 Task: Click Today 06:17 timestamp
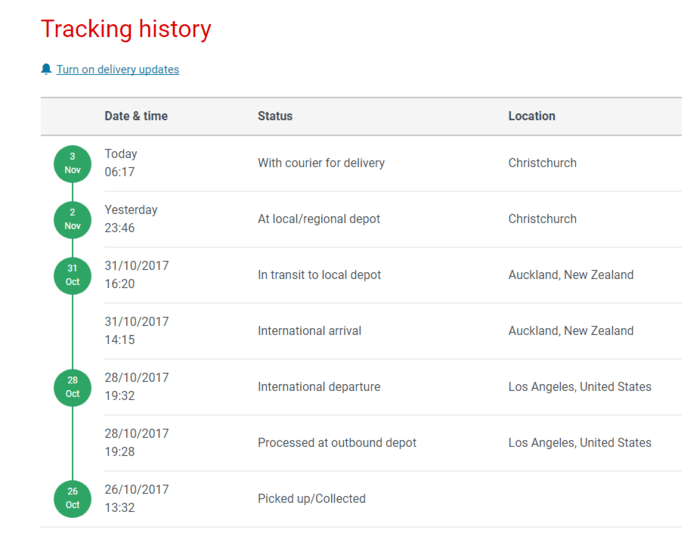121,163
